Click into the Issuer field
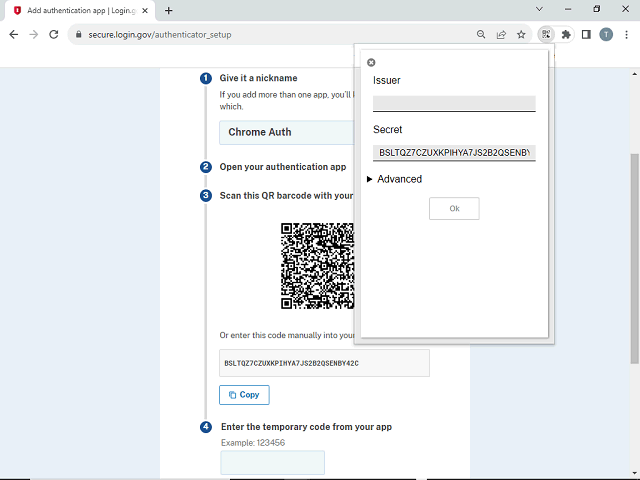Viewport: 640px width, 480px height. [x=454, y=104]
